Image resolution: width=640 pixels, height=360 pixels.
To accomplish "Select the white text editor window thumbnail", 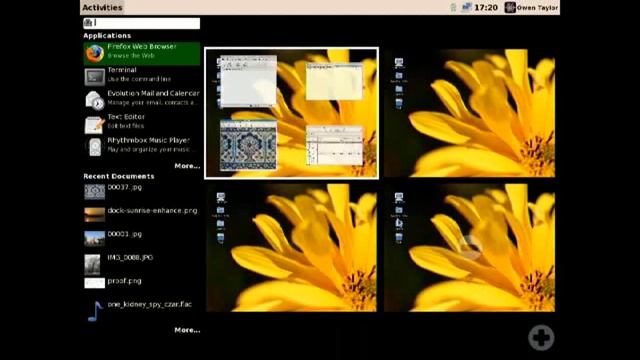I will 248,81.
